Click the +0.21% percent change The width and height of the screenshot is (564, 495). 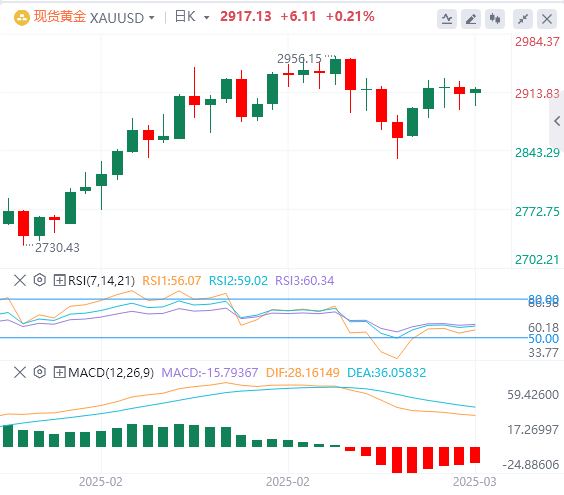(x=350, y=17)
